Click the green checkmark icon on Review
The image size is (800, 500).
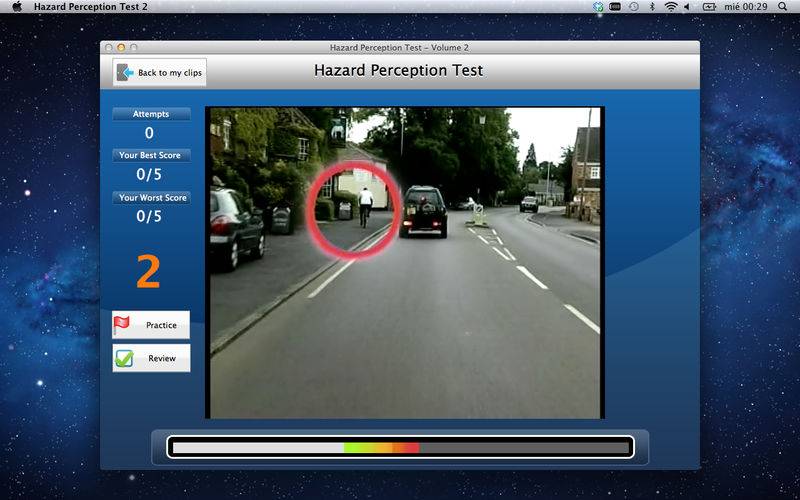coord(124,358)
